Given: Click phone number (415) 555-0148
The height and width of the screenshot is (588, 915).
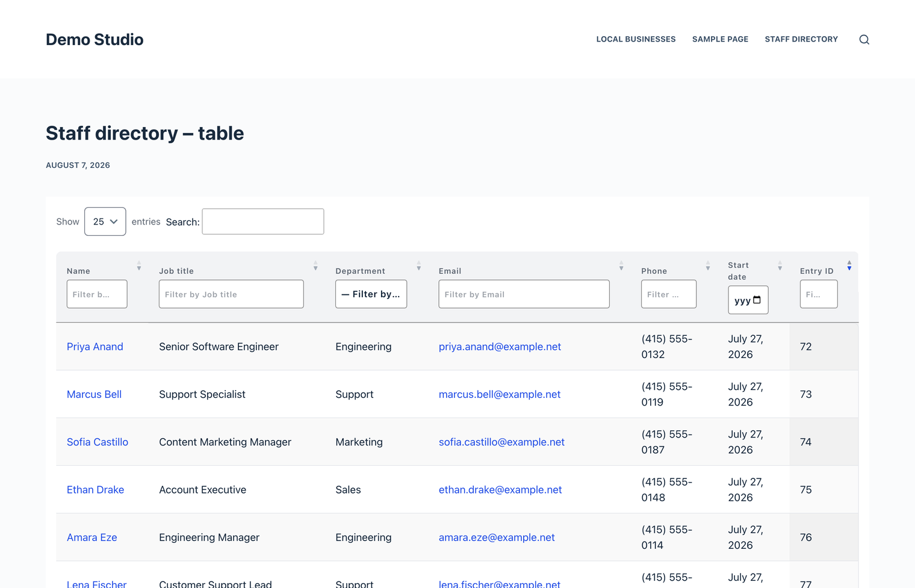Looking at the screenshot, I should [x=667, y=490].
